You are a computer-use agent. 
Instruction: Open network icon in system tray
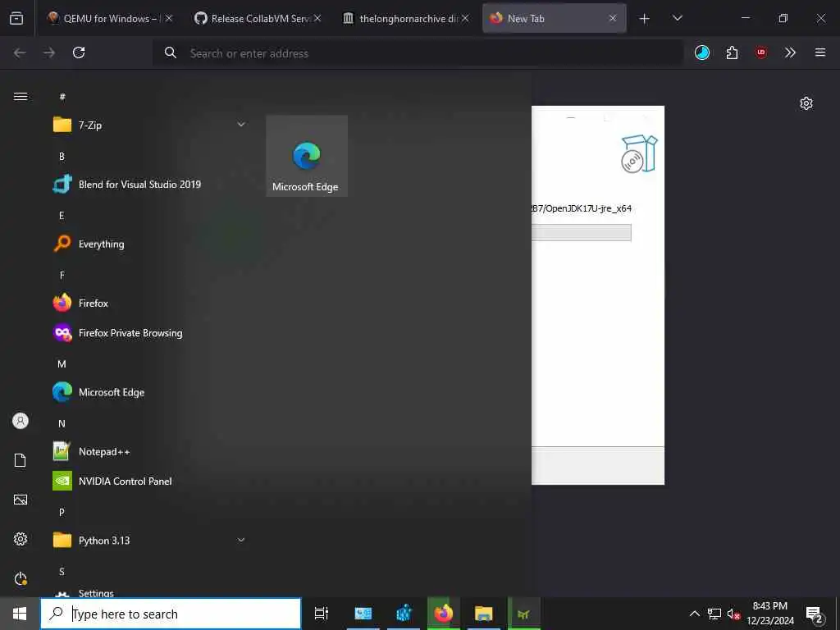[714, 614]
